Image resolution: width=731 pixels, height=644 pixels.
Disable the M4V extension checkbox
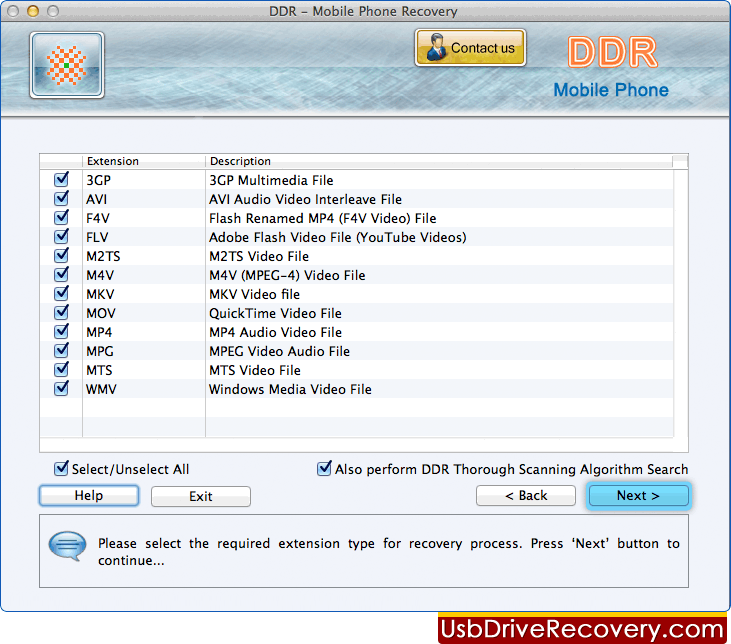tap(61, 275)
